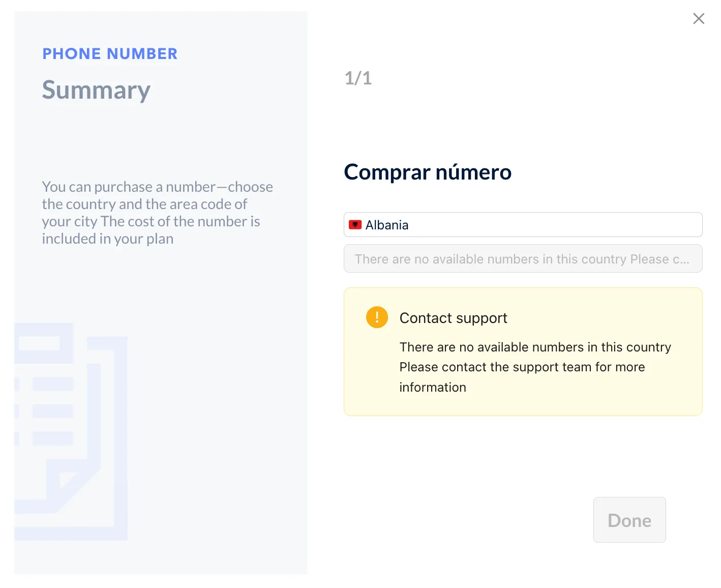This screenshot has height=588, width=721.
Task: Click the faded document illustration
Action: pyautogui.click(x=71, y=431)
